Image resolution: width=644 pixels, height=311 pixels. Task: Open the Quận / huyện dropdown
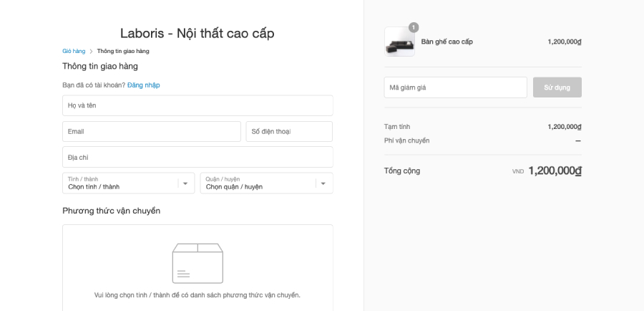point(267,183)
